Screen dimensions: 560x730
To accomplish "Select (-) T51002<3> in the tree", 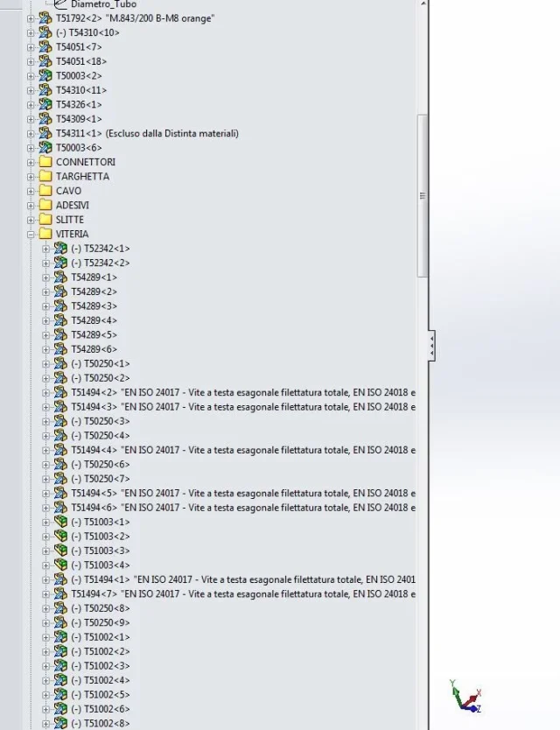I will coord(101,666).
